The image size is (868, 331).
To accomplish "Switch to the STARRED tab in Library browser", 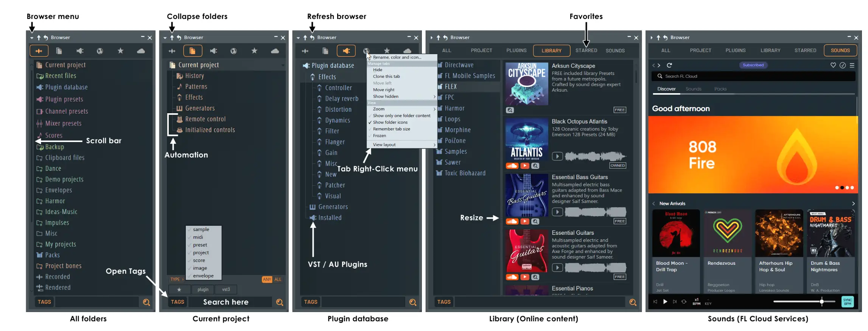I will pos(586,50).
